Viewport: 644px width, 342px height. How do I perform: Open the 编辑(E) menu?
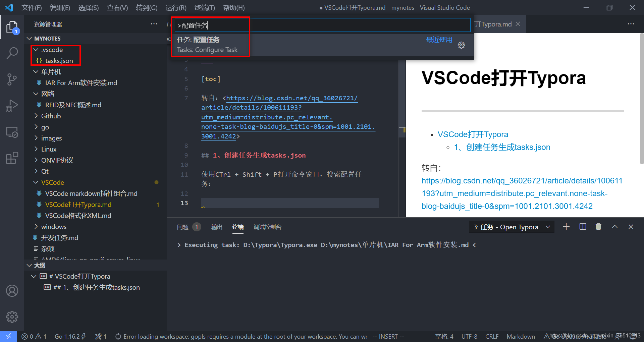coord(60,7)
